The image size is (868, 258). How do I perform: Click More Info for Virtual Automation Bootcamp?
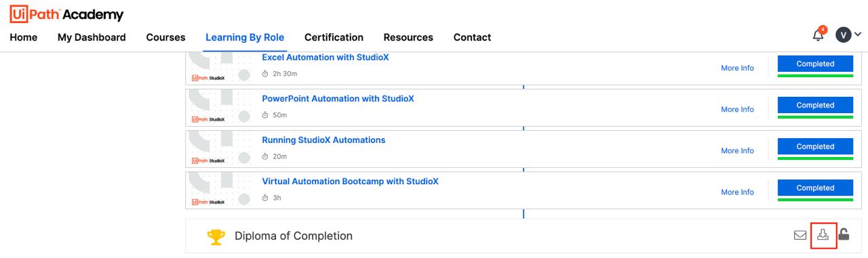click(737, 192)
